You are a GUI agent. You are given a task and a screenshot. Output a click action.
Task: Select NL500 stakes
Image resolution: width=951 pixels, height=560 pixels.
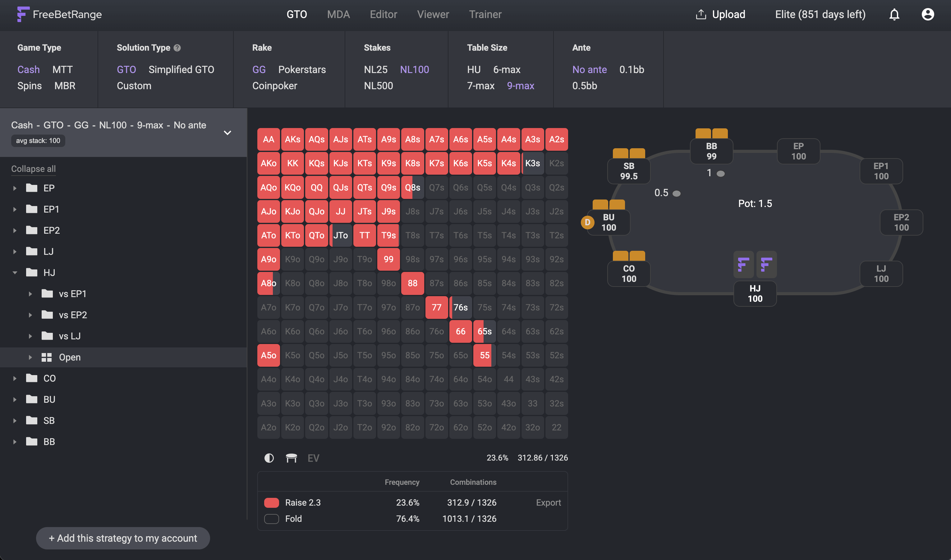point(379,86)
